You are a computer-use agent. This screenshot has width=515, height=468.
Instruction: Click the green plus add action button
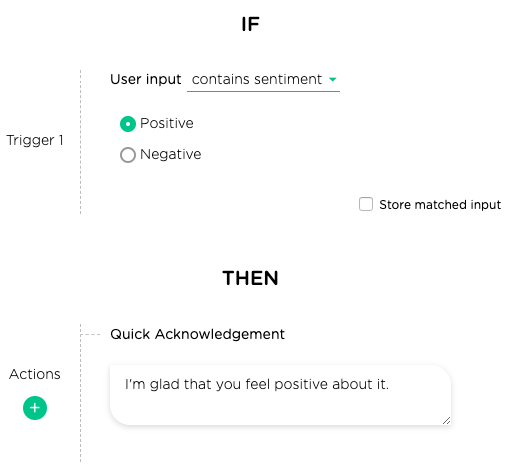click(35, 408)
